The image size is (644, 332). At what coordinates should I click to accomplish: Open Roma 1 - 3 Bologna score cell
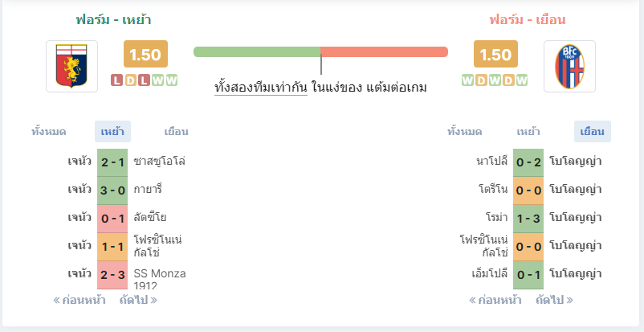[528, 219]
